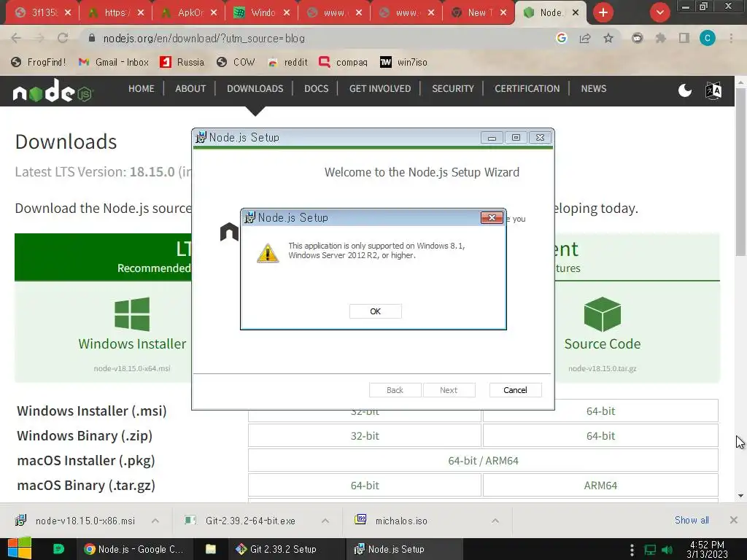
Task: Click 64-bit link for Windows Installer (.msi)
Action: point(601,411)
